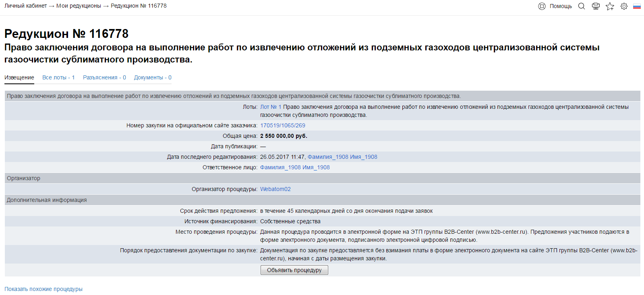This screenshot has width=644, height=295.
Task: Click 'Показать похожие процедуры' link
Action: (x=43, y=289)
